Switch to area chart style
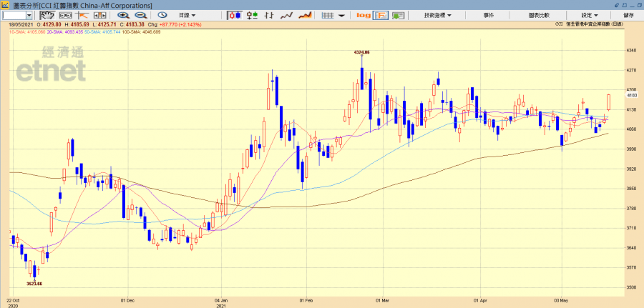 point(305,15)
